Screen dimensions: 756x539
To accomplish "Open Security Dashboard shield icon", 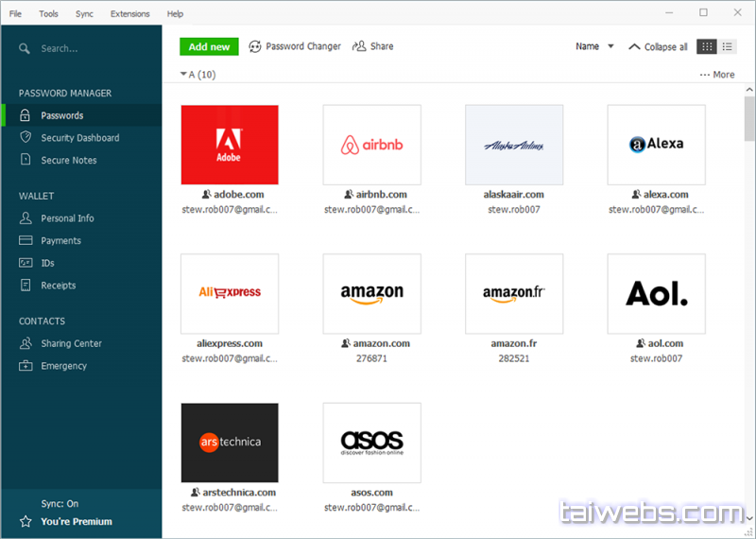I will pyautogui.click(x=26, y=138).
